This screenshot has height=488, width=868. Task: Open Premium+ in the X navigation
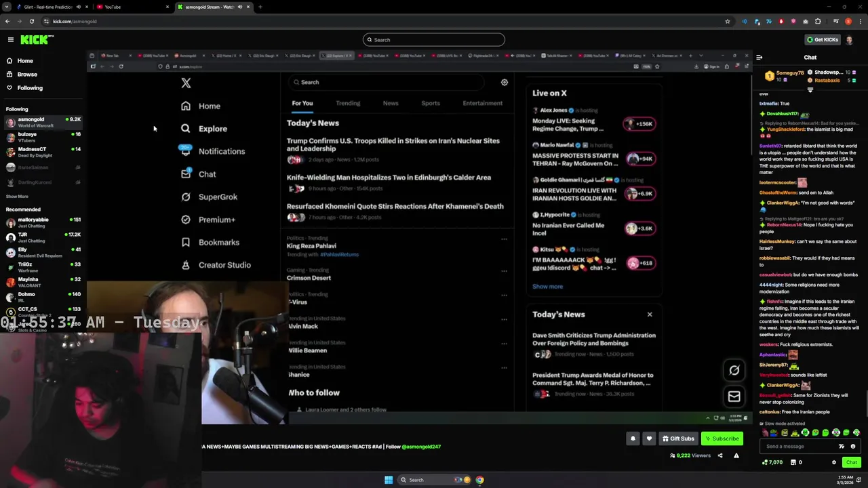click(208, 220)
